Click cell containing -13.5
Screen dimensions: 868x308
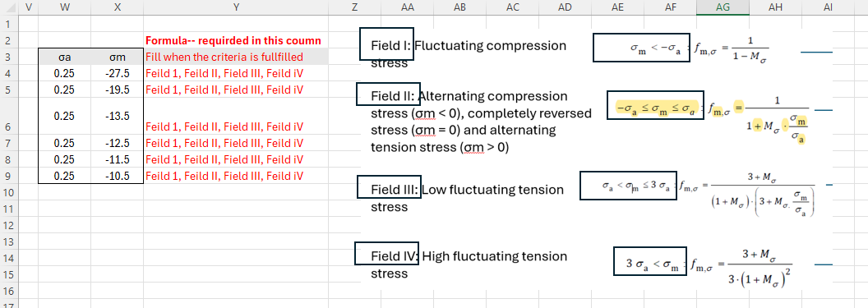pos(118,116)
